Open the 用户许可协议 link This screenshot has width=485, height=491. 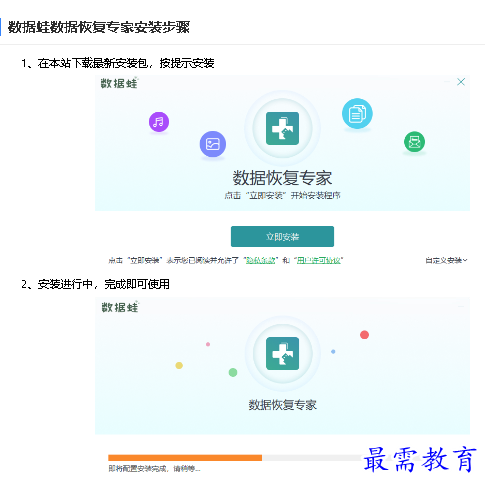(319, 260)
